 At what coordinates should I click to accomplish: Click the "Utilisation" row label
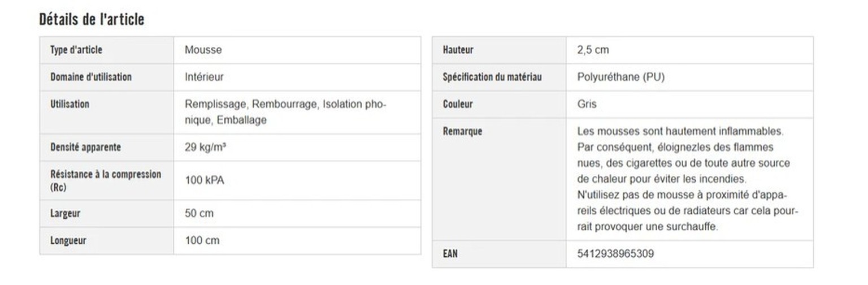point(70,104)
